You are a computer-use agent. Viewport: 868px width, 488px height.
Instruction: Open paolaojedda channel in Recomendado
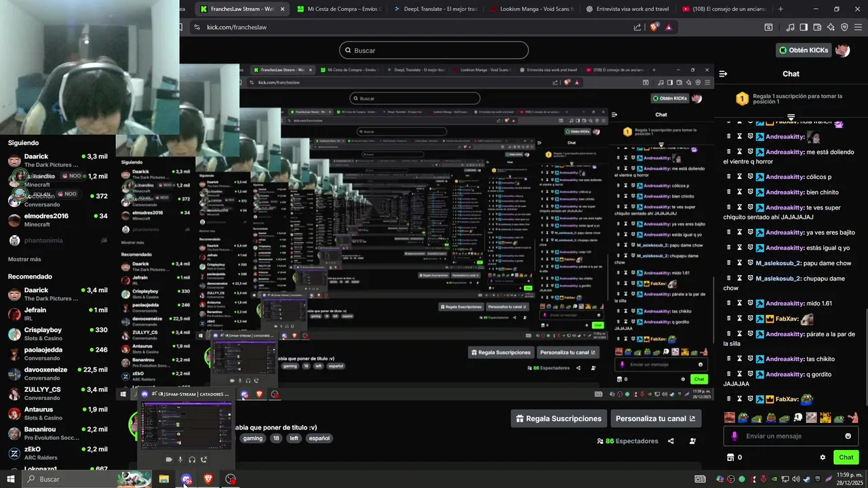click(58, 353)
